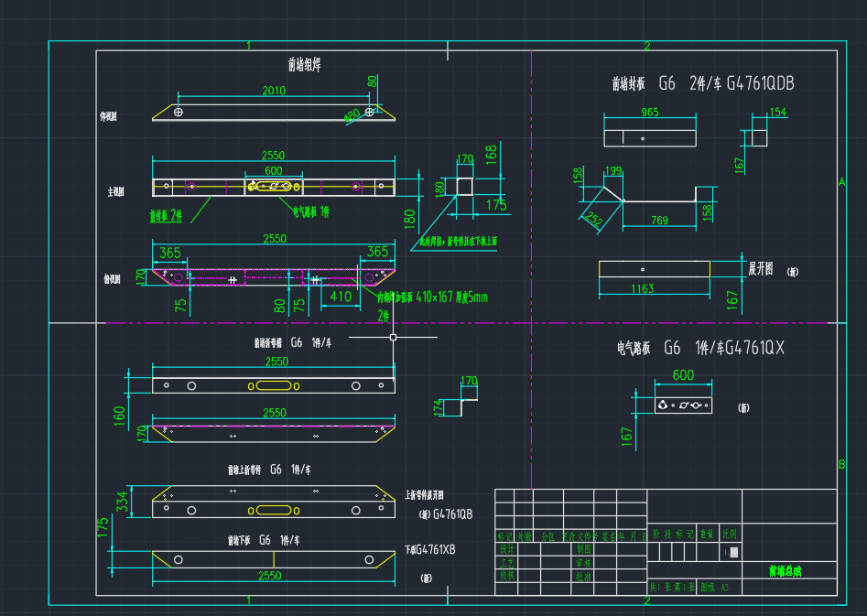Click the yellow slot outline in the 主视图
867x616 pixels.
coord(274,187)
